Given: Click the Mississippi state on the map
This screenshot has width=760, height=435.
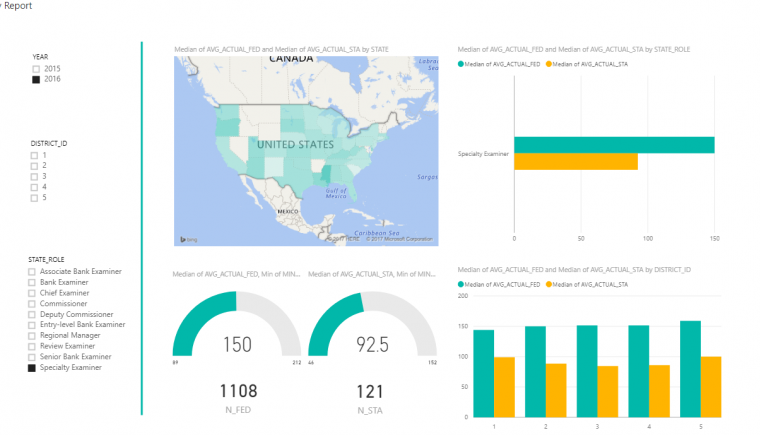Looking at the screenshot, I should pos(326,175).
